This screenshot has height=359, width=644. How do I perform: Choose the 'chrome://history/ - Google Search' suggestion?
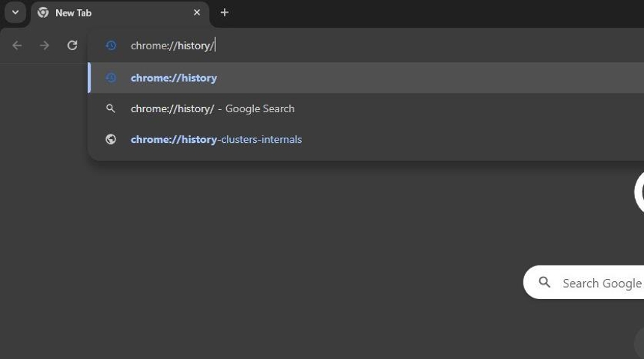pos(366,108)
